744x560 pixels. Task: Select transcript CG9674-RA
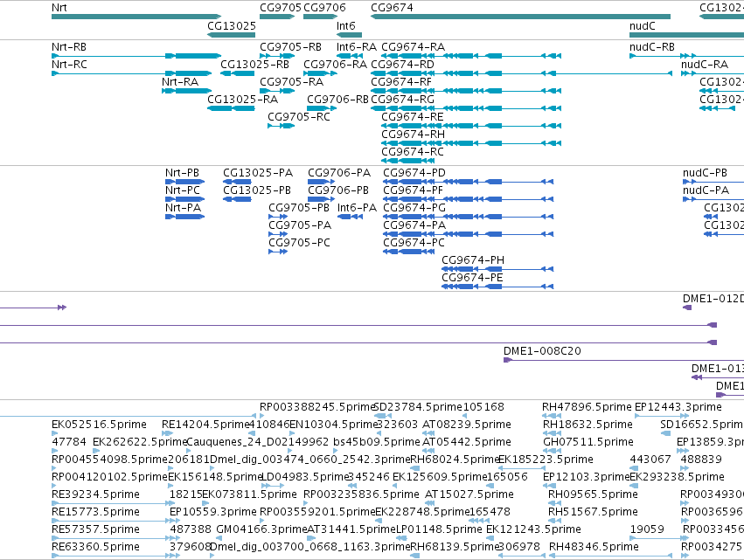[471, 56]
